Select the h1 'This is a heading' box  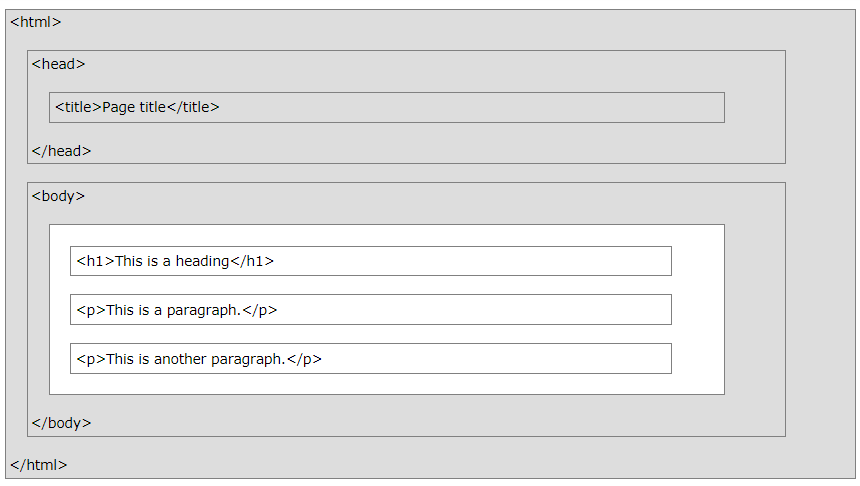[x=371, y=261]
